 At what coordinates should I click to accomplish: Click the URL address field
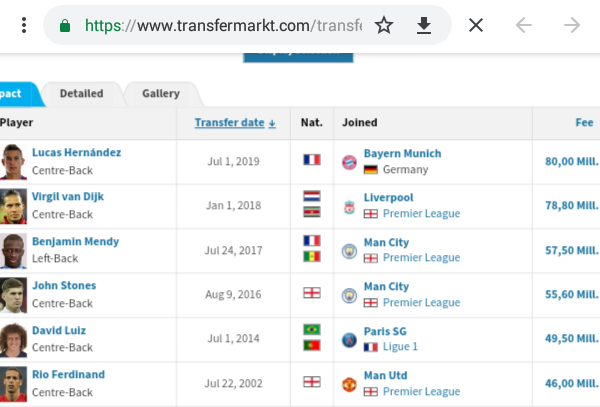[x=223, y=25]
